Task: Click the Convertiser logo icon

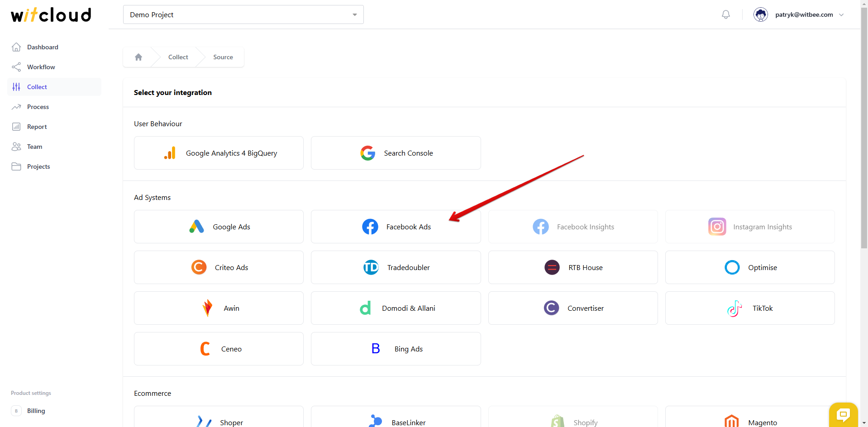Action: (551, 308)
